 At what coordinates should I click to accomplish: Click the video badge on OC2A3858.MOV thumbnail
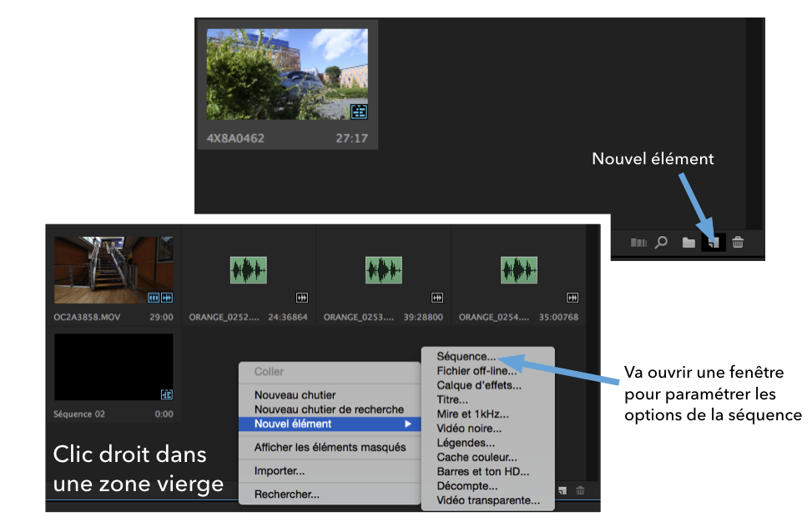(x=154, y=298)
